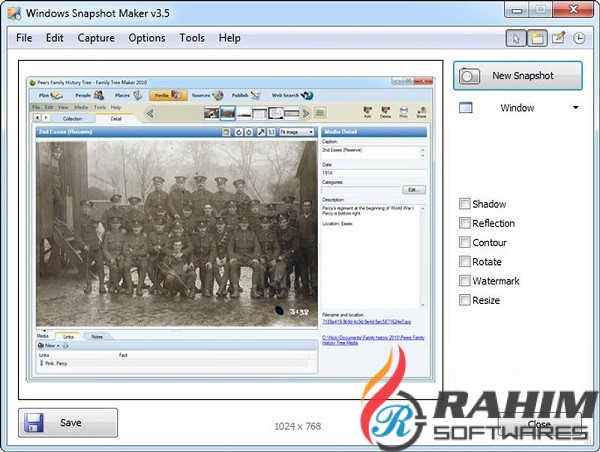Click the Snapshot Maker title bar icon
This screenshot has height=452, width=600.
click(x=14, y=13)
